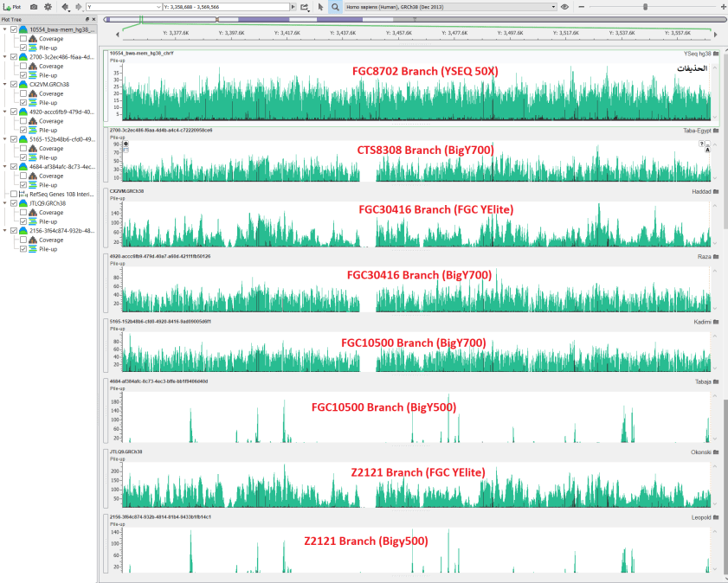Uncheck Pile-up under CX2VM.GRCh38
The image size is (728, 583).
[x=22, y=102]
